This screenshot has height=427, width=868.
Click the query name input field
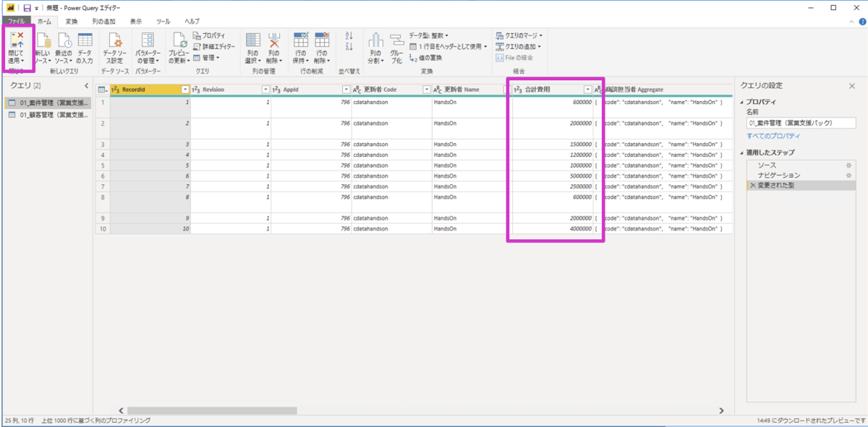[800, 123]
